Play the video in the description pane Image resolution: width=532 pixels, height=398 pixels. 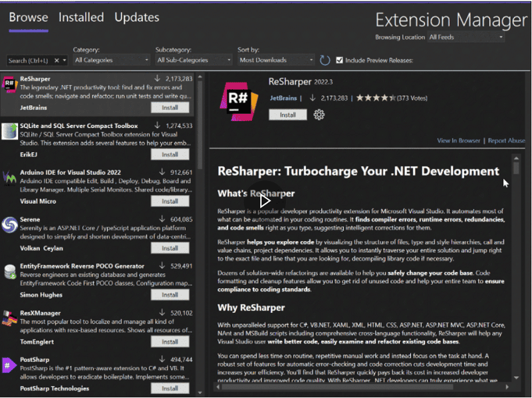click(265, 201)
